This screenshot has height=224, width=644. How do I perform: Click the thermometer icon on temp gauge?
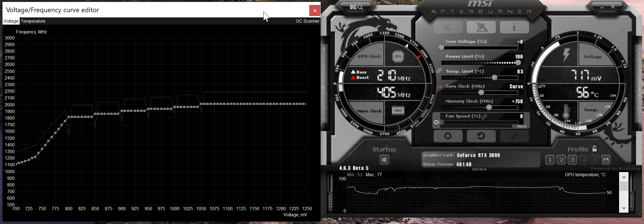566,112
